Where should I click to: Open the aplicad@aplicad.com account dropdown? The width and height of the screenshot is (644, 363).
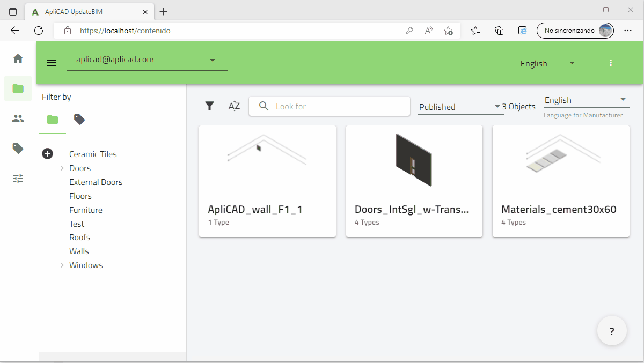pos(147,60)
